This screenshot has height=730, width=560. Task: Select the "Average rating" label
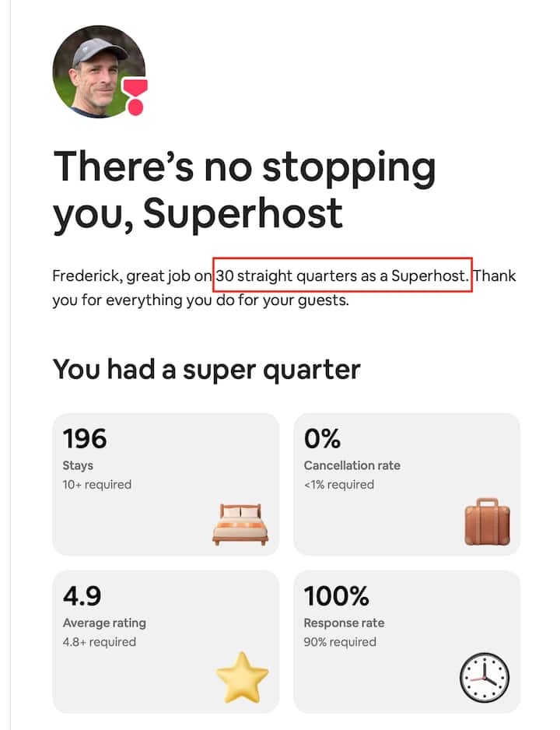[x=104, y=623]
